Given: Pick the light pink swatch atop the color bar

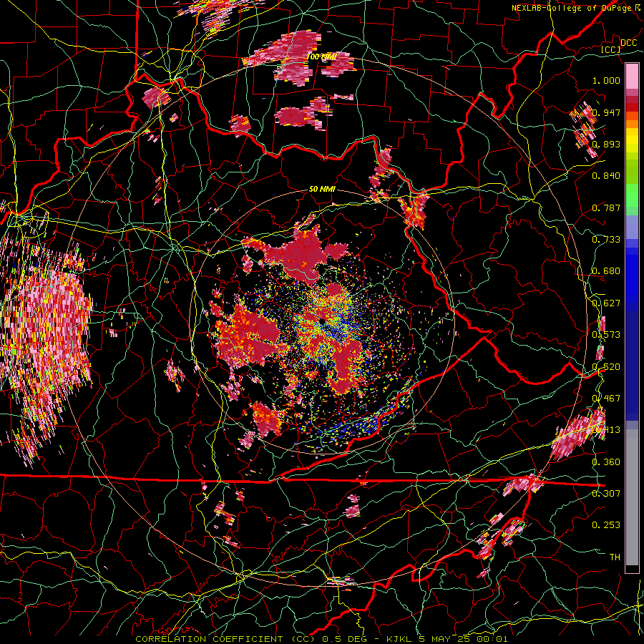Looking at the screenshot, I should coord(632,77).
